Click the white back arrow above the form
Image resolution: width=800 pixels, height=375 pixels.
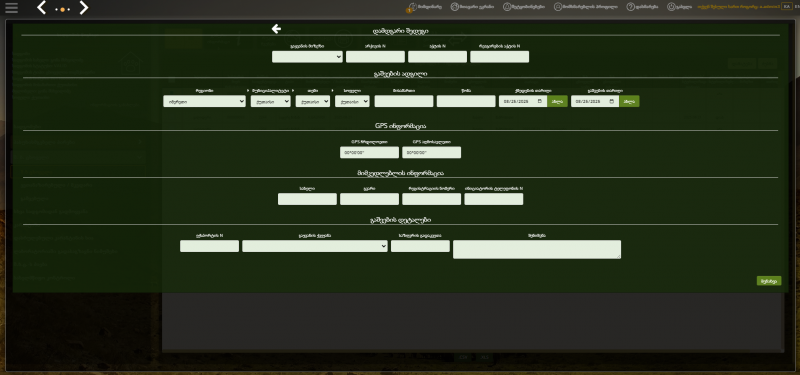coord(276,29)
